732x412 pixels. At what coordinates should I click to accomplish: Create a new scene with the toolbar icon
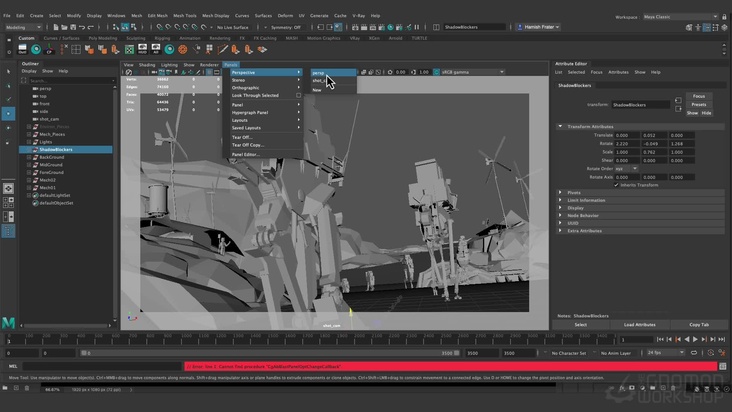56,27
